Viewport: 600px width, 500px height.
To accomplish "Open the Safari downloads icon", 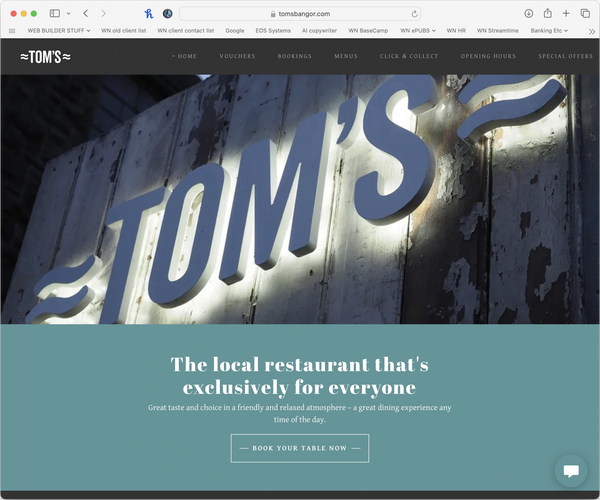I will tap(528, 13).
